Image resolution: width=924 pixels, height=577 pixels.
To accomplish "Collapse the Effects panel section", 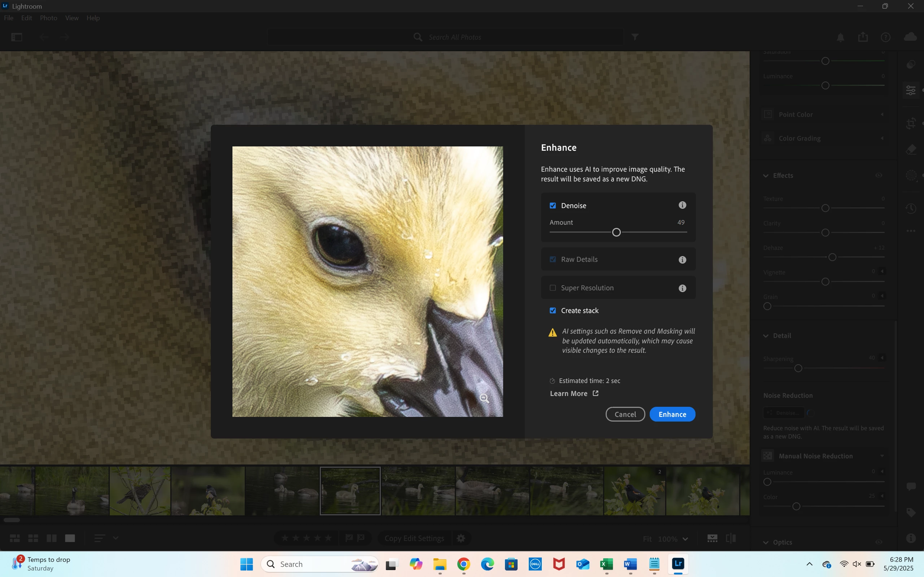I will coord(766,176).
